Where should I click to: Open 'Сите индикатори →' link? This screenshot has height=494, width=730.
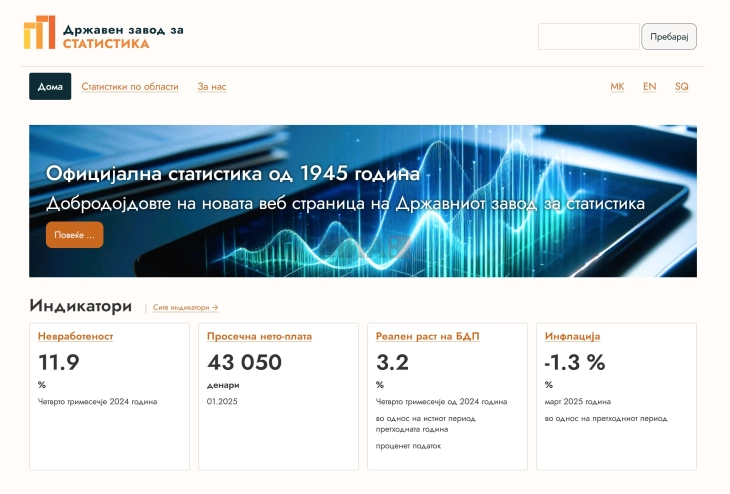click(185, 308)
